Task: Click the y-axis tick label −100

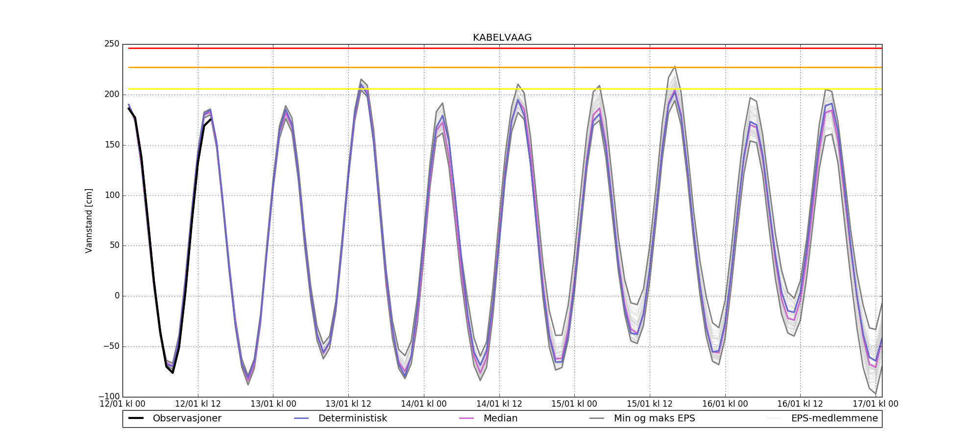Action: pyautogui.click(x=108, y=396)
